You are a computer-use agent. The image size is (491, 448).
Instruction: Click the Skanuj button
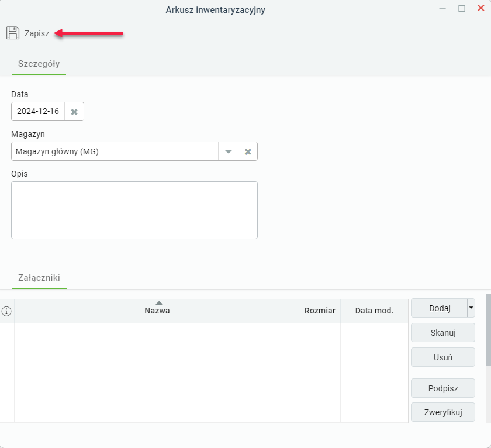(443, 333)
